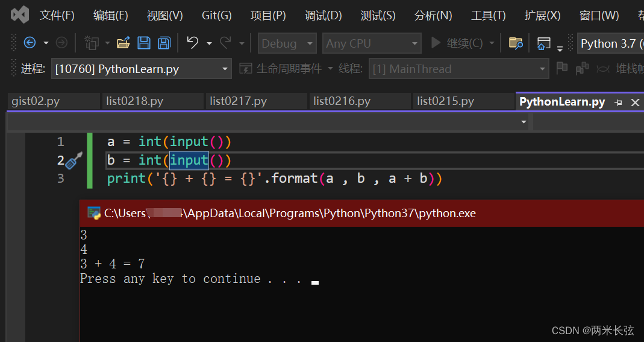Screen dimensions: 644x342
Task: Open the 调试(D) menu
Action: [324, 16]
